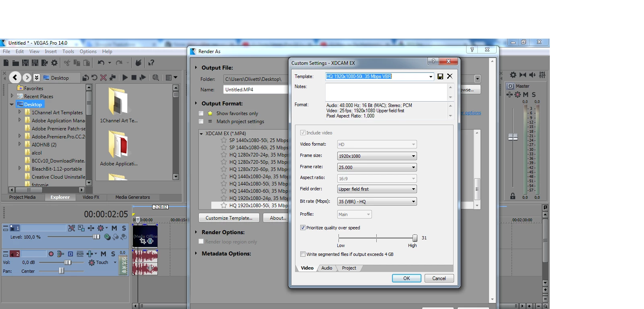The height and width of the screenshot is (309, 644).
Task: Open the Template dropdown in Custom Settings
Action: coord(431,76)
